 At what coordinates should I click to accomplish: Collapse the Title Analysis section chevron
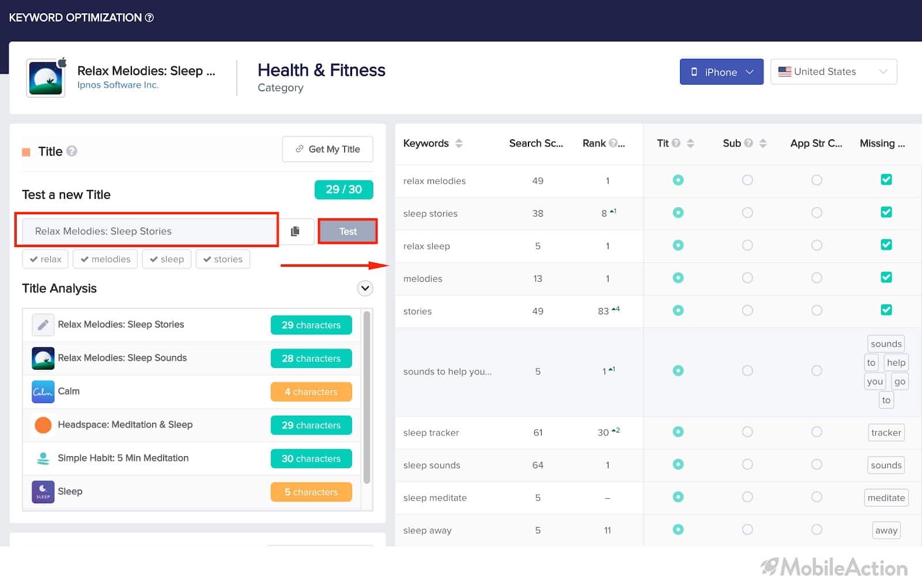[x=365, y=288]
